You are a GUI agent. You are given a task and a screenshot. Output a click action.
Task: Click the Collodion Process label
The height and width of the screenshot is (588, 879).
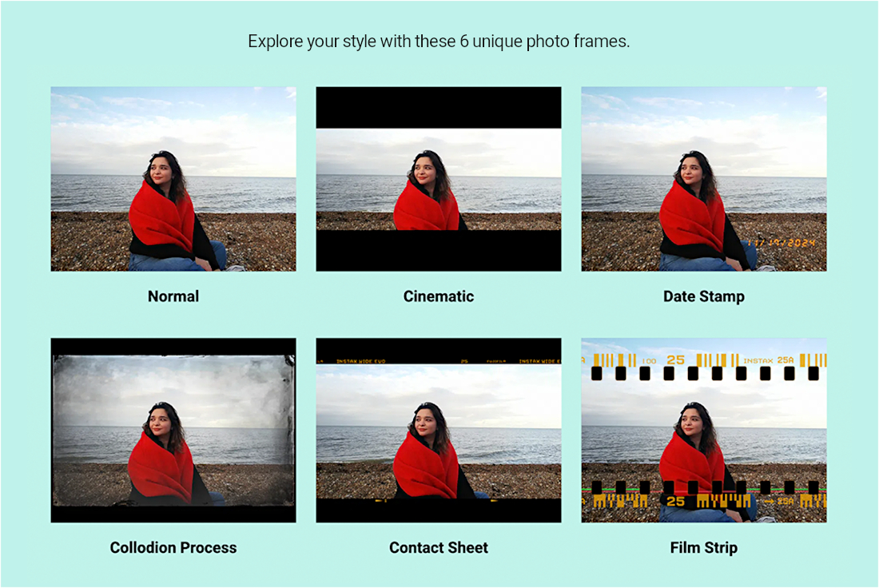(173, 547)
